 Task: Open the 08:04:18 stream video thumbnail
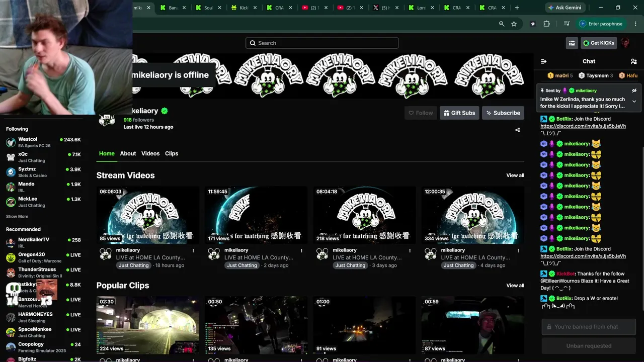coord(365,215)
